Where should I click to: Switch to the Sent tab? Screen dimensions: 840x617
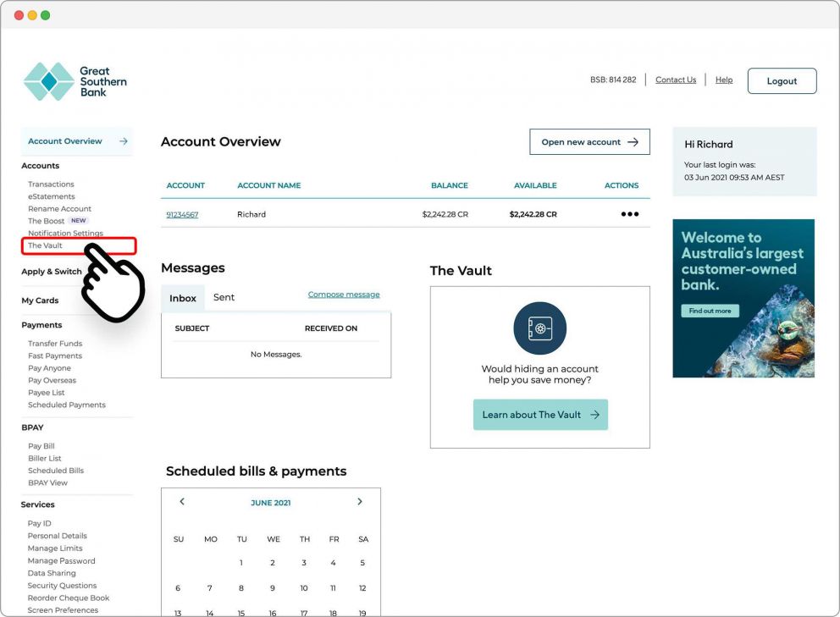[224, 298]
